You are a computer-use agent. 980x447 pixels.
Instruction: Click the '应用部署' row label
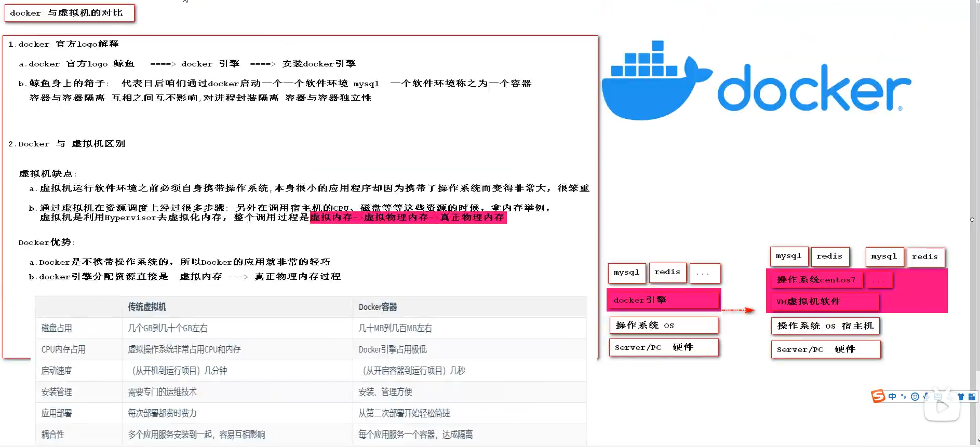click(x=57, y=413)
